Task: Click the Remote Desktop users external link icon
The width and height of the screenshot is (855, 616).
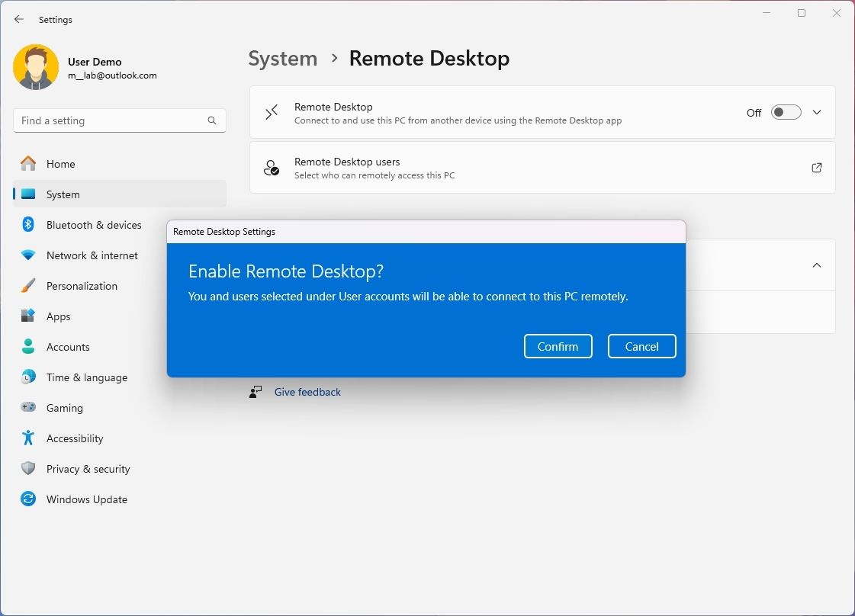Action: (x=816, y=168)
